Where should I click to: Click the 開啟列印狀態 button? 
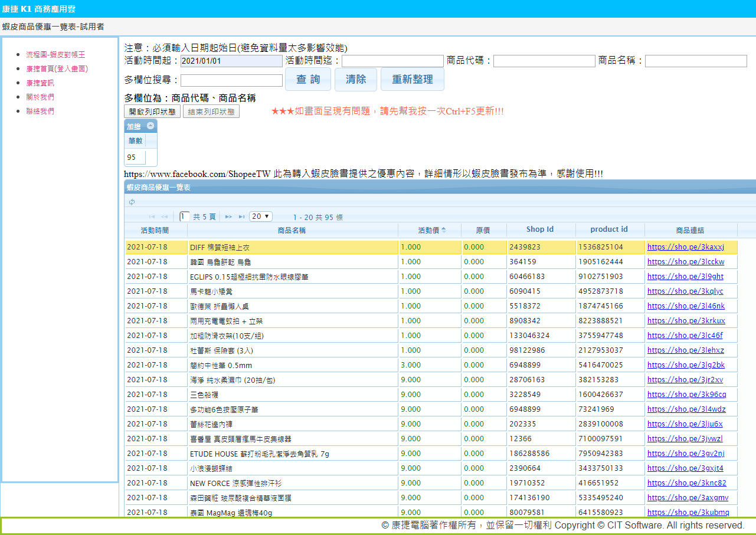tap(152, 112)
